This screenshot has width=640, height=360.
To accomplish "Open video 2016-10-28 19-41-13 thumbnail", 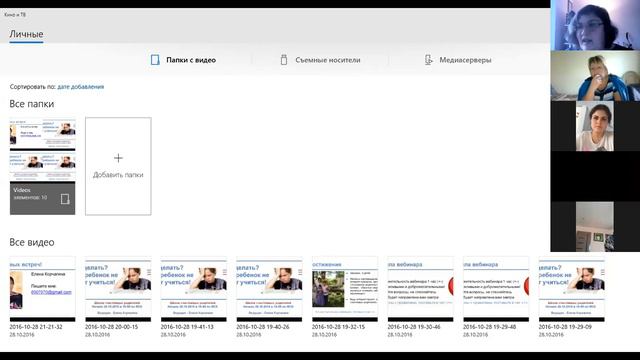I will (193, 289).
